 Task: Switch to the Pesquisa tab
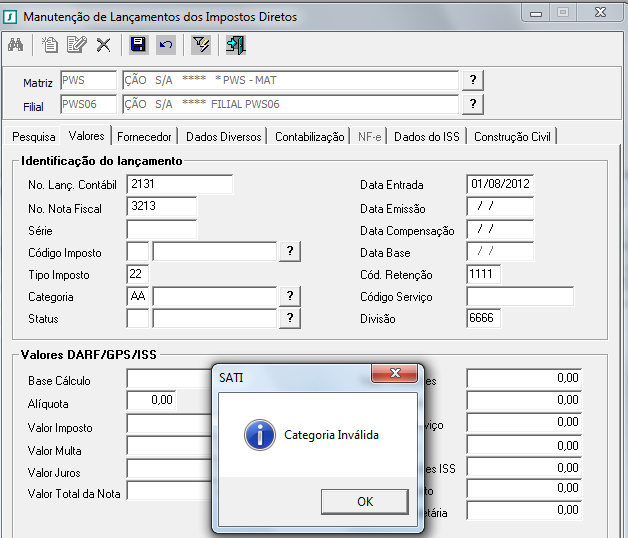(x=34, y=137)
